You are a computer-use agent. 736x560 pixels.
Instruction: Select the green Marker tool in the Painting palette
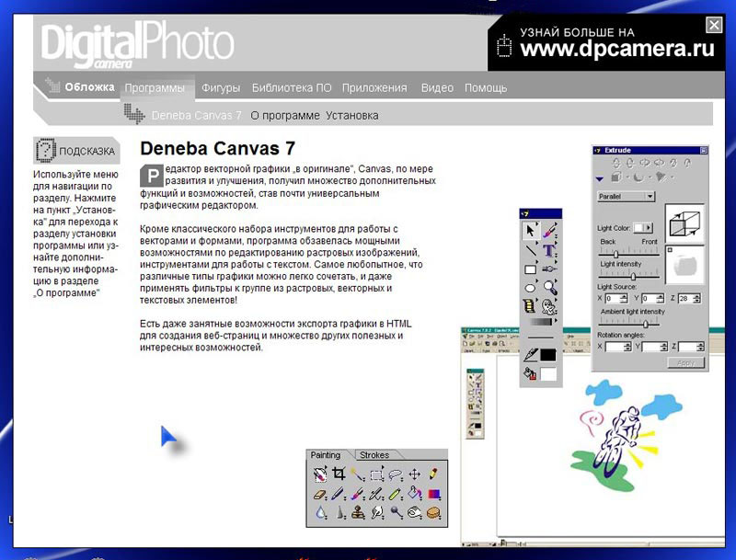click(396, 494)
